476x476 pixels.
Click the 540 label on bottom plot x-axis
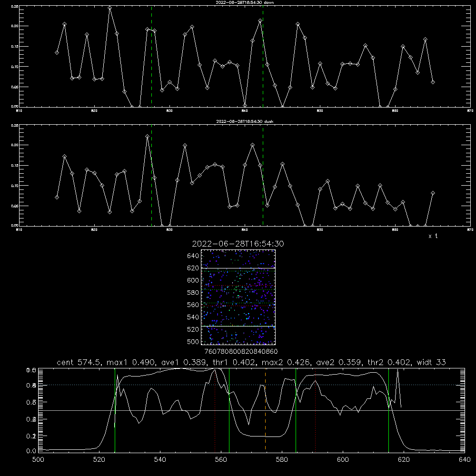click(x=160, y=460)
